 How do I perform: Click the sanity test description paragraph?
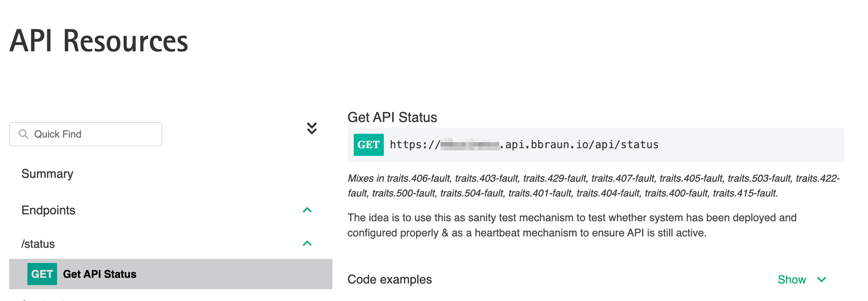tap(572, 225)
